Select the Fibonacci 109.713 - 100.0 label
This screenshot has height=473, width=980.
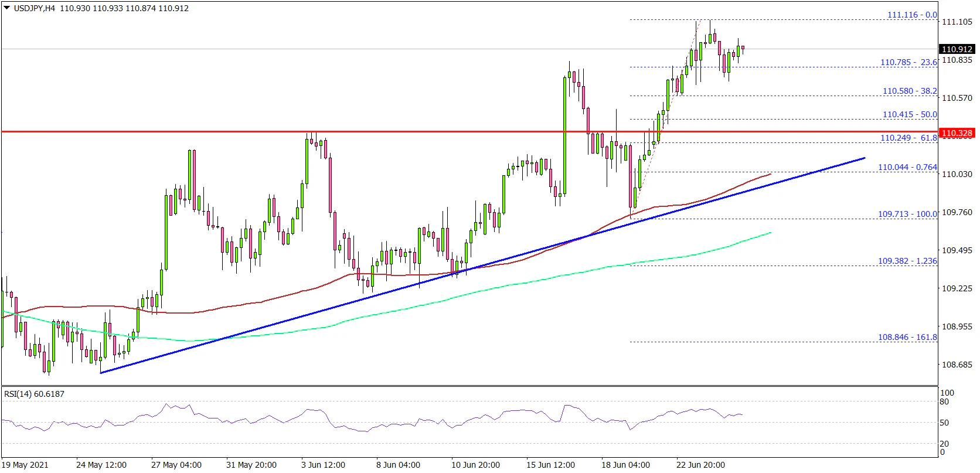(x=907, y=214)
